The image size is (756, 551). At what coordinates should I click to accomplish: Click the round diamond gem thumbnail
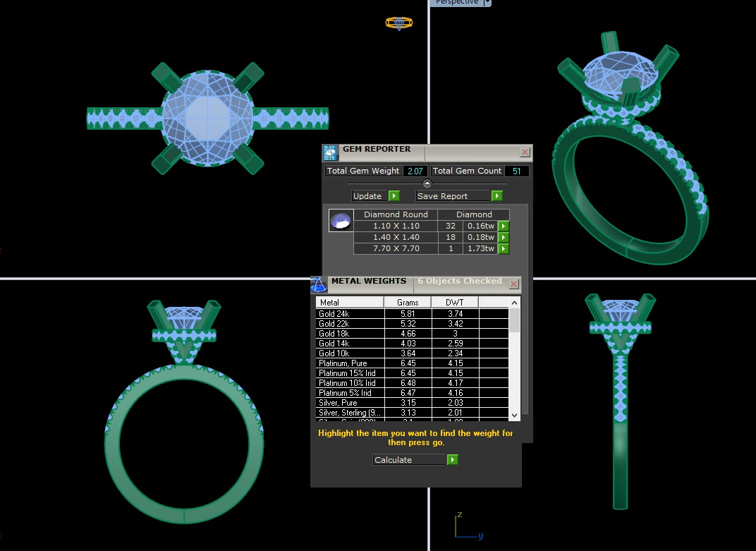341,221
